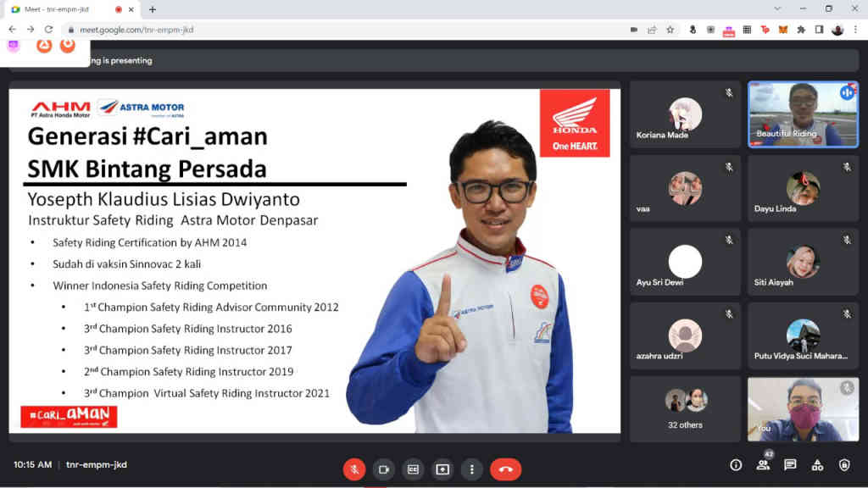Open the MetaMask extension icon

pyautogui.click(x=782, y=28)
